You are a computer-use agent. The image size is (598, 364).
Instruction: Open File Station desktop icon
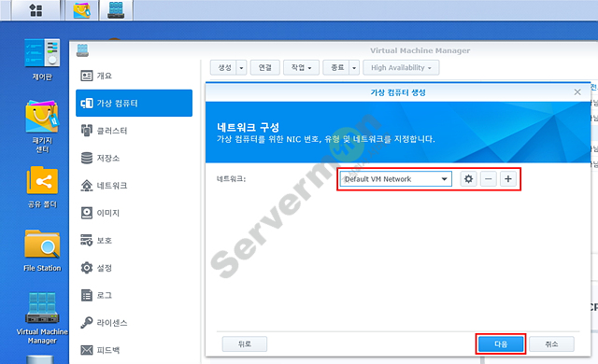[42, 250]
